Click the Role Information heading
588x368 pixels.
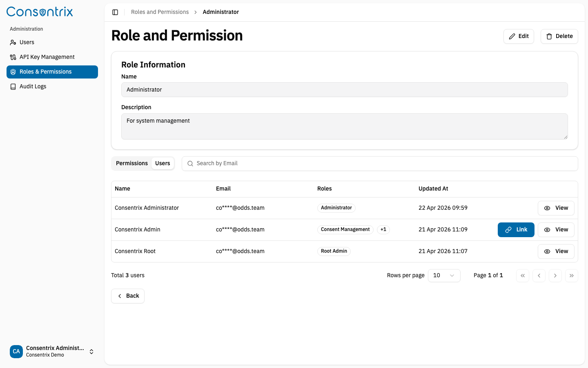(x=153, y=65)
